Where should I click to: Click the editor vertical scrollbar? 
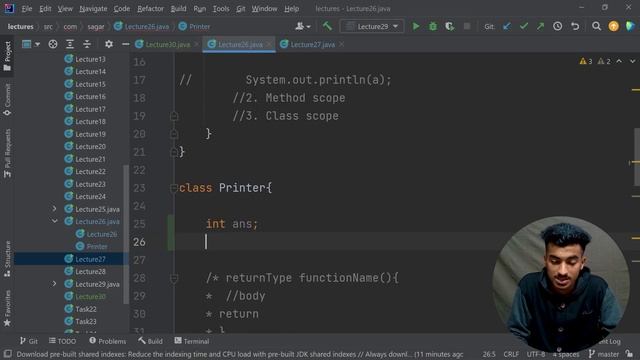tap(637, 157)
